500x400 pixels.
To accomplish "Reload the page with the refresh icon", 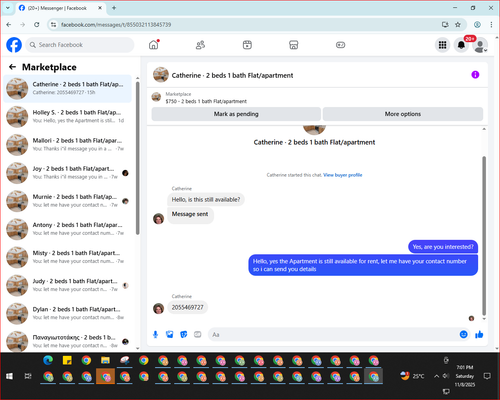I will pos(37,25).
